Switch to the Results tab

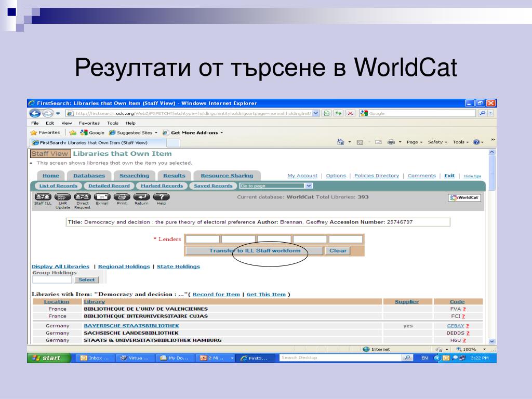(x=174, y=176)
